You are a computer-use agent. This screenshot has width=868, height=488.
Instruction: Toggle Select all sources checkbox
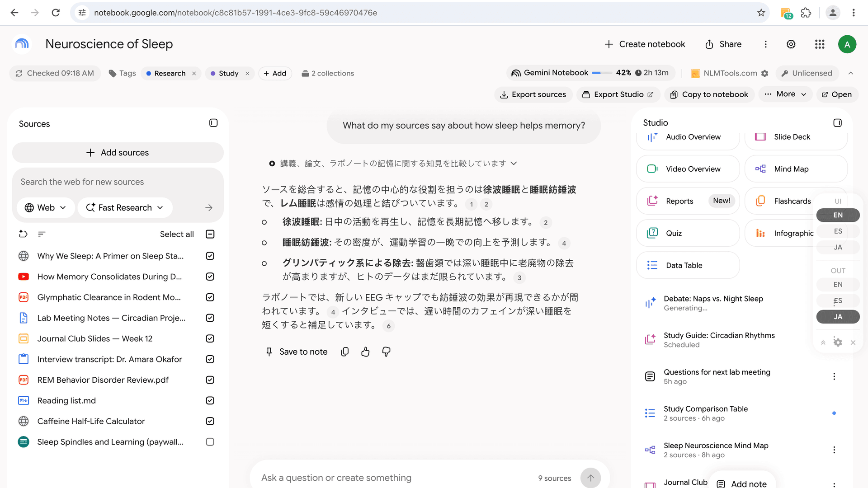click(x=210, y=234)
